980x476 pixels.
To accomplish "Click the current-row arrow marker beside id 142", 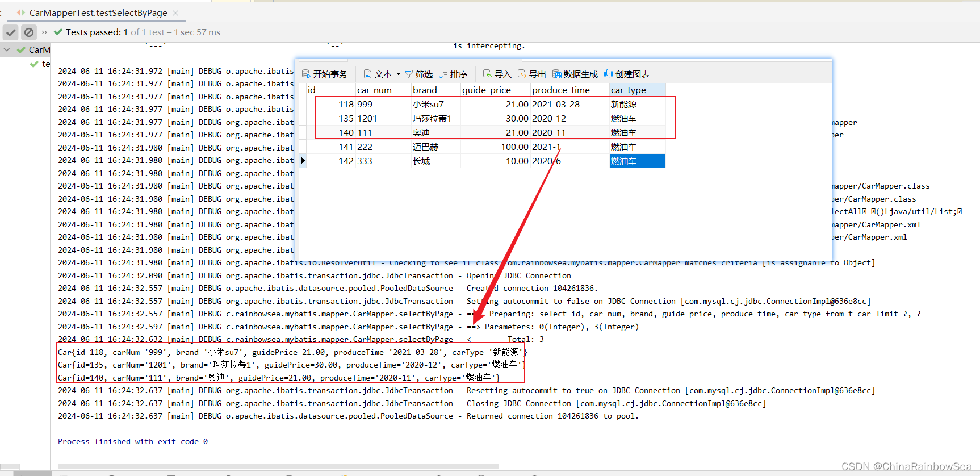I will tap(303, 161).
